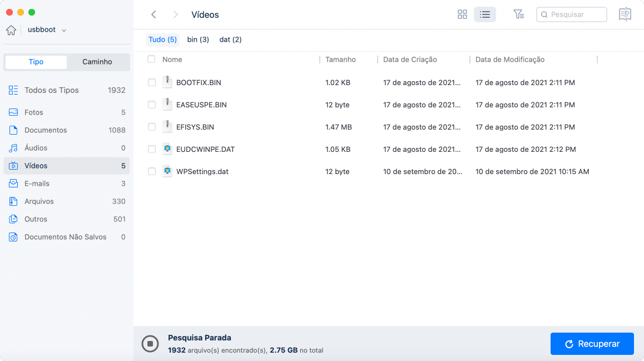Sort by Data de Criação column
Viewport: 644px width, 361px height.
[x=410, y=60]
